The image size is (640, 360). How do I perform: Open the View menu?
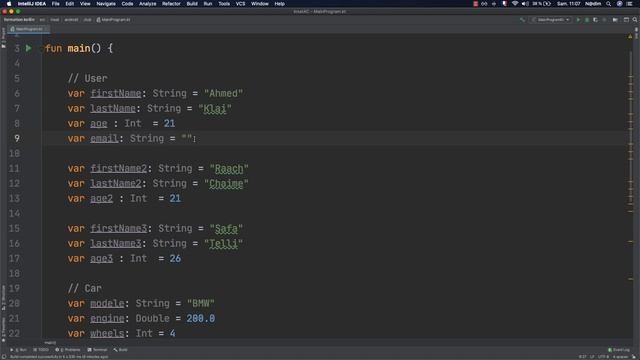(x=85, y=4)
